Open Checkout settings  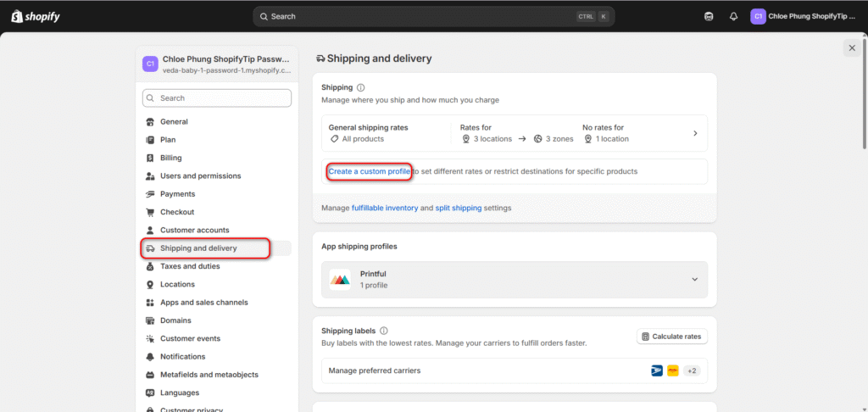tap(217, 212)
